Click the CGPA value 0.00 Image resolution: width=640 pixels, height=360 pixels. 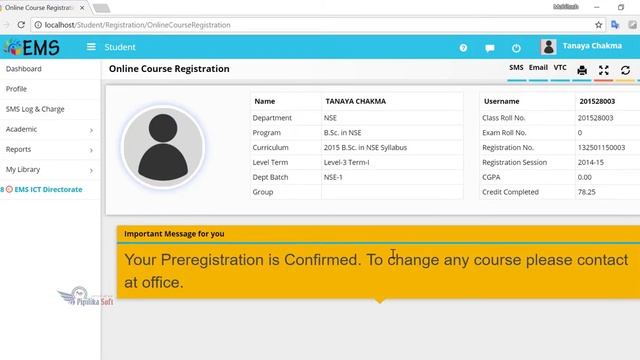click(584, 177)
